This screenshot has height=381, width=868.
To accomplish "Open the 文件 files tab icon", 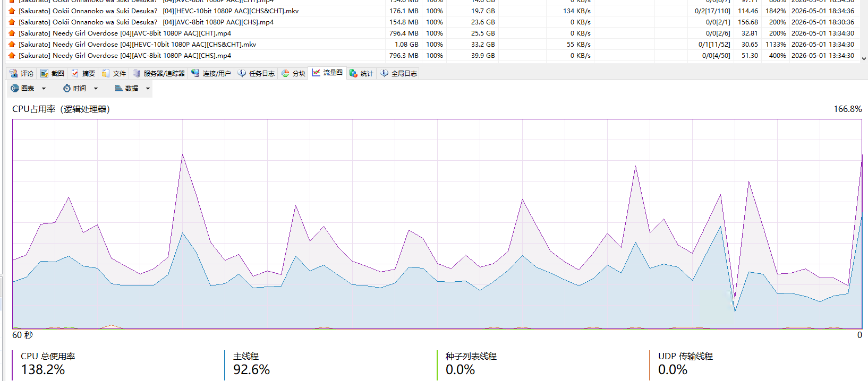I will (x=106, y=73).
